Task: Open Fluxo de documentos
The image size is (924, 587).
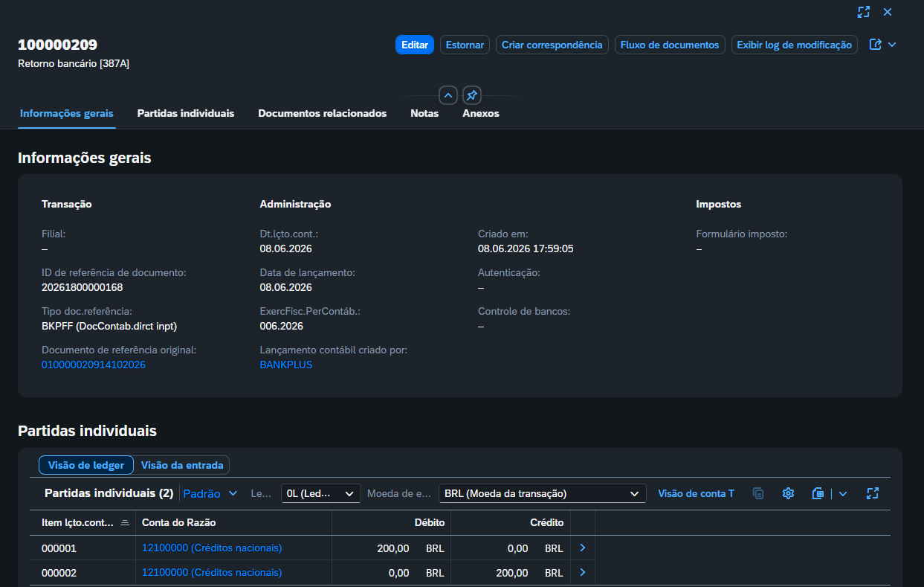Action: 670,45
